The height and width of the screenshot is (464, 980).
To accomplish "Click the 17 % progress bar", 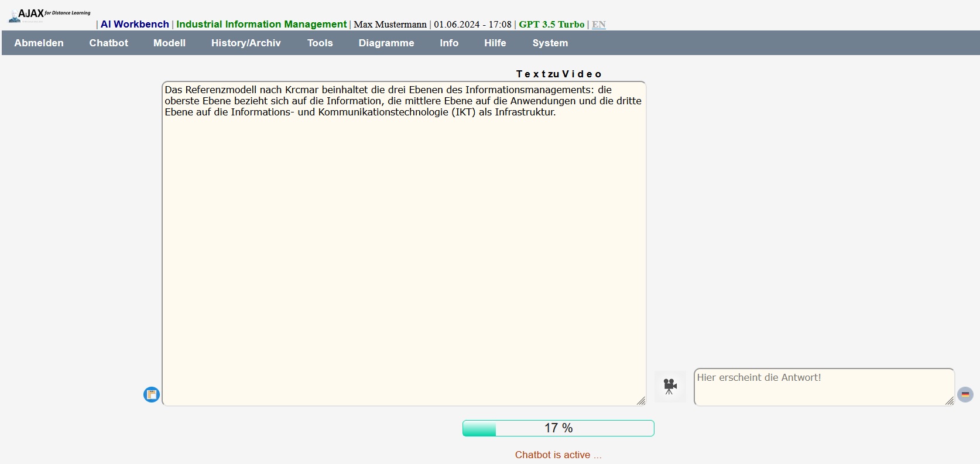I will 558,428.
